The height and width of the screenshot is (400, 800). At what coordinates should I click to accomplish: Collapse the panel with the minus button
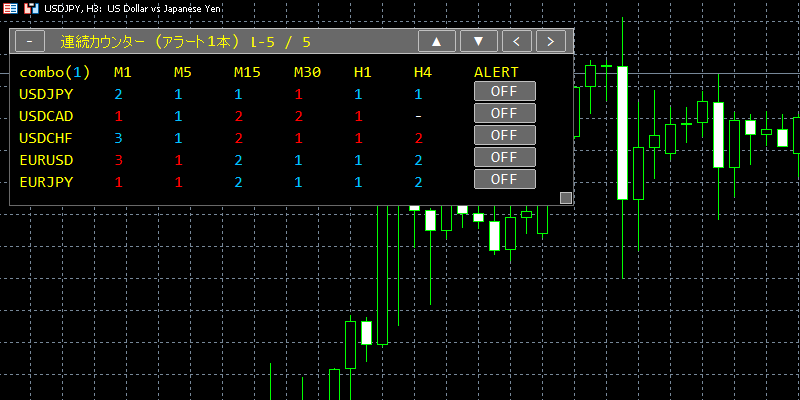(30, 41)
